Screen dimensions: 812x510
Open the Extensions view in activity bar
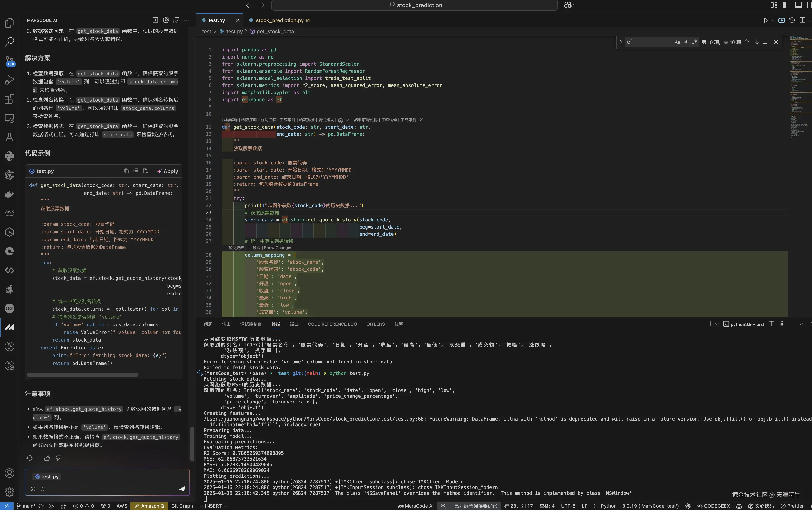coord(10,99)
